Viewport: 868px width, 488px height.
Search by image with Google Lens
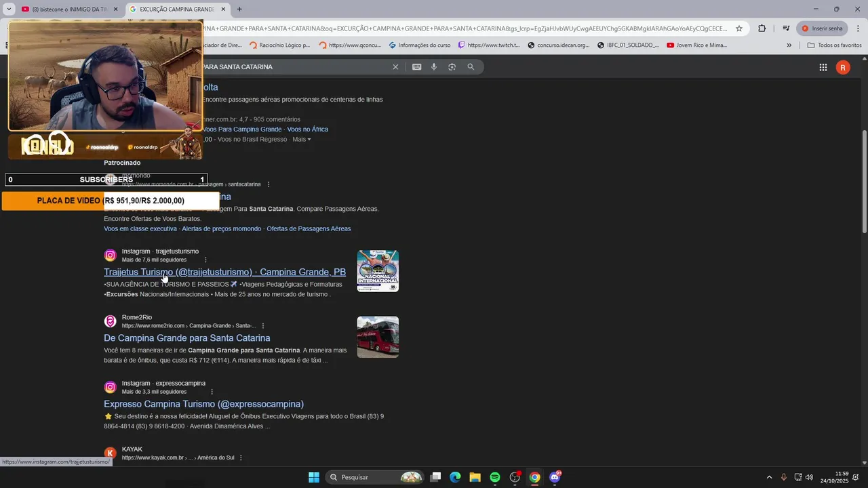[x=452, y=67]
